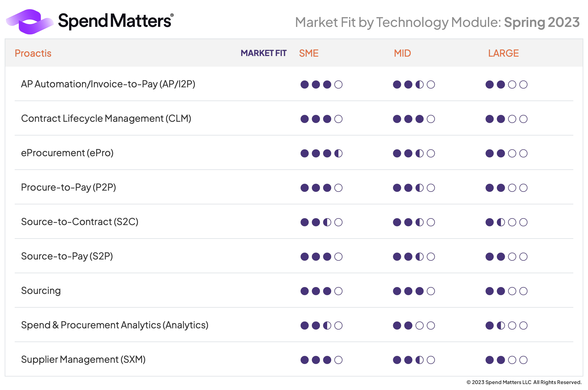Click the half-filled fourth dot in eProcurement SME rating
Viewport: 588px width, 390px height.
tap(338, 153)
